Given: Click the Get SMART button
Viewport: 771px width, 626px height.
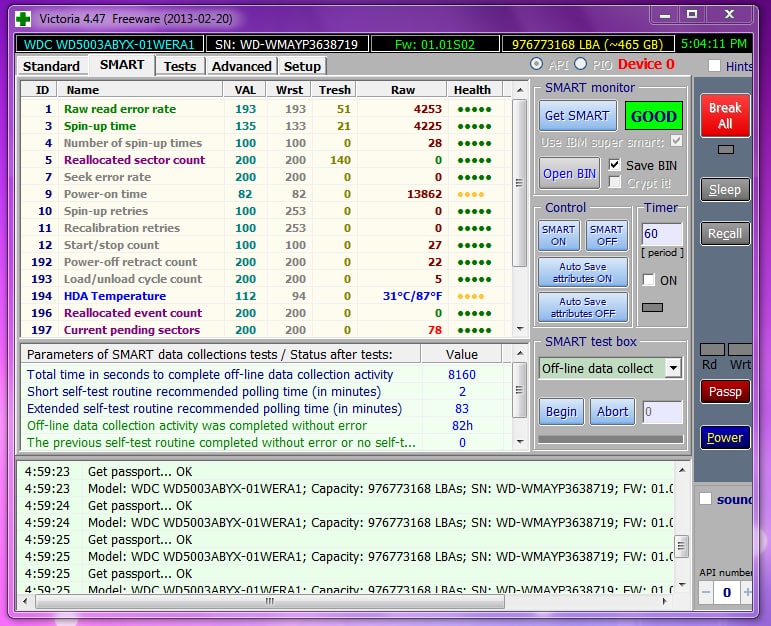Looking at the screenshot, I should tap(576, 115).
